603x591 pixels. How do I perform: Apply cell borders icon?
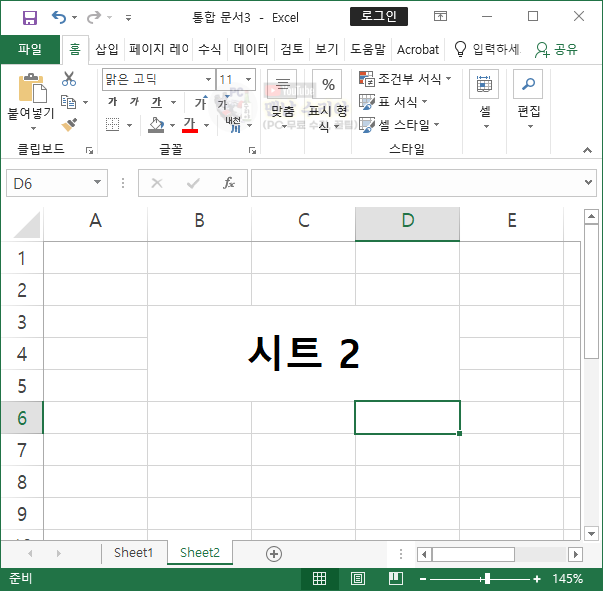(113, 125)
